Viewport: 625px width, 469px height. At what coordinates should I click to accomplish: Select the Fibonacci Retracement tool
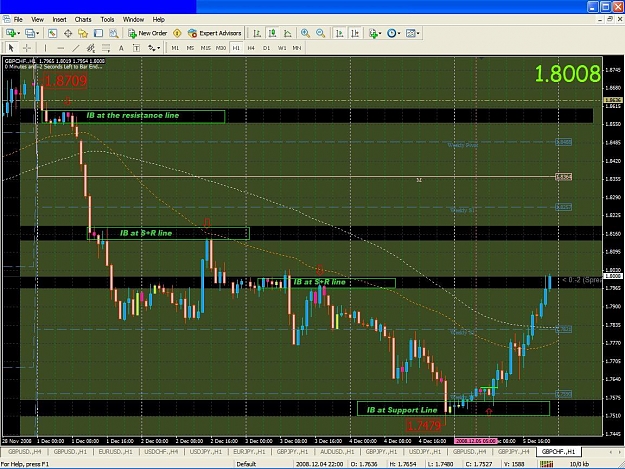(106, 48)
